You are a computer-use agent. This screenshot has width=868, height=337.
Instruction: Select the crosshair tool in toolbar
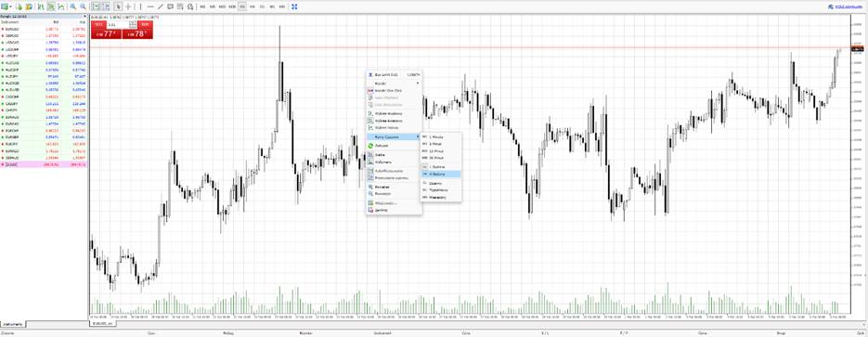coord(128,6)
